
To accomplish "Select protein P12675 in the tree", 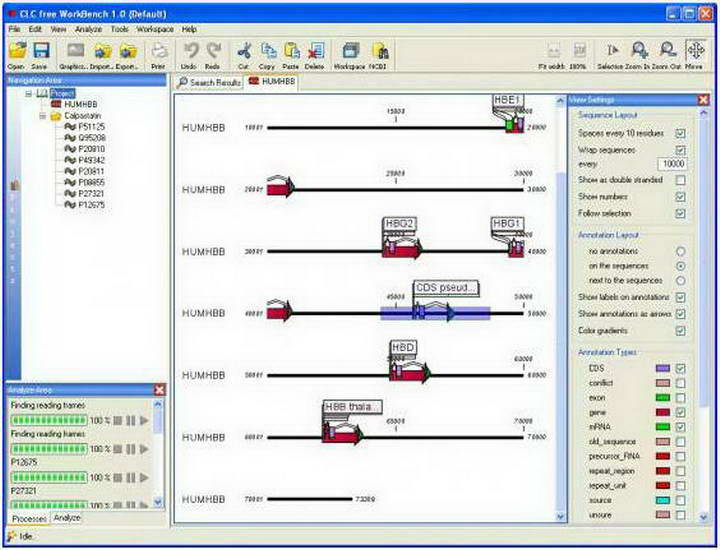I will point(91,205).
